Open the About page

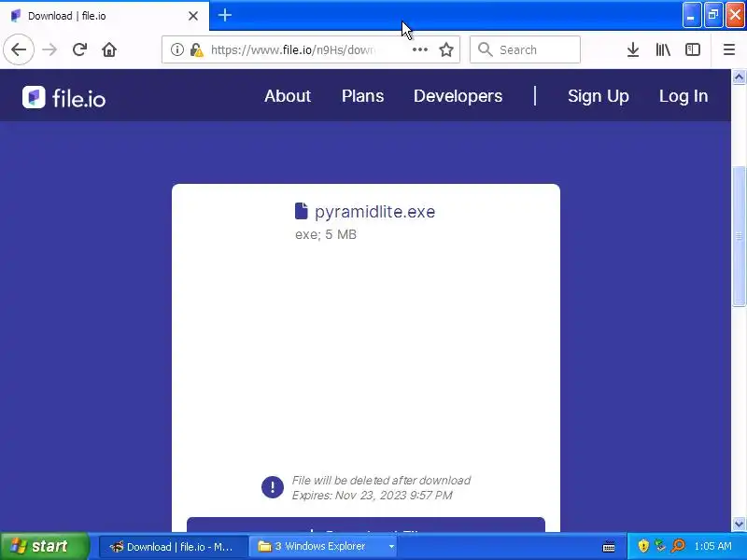click(288, 96)
